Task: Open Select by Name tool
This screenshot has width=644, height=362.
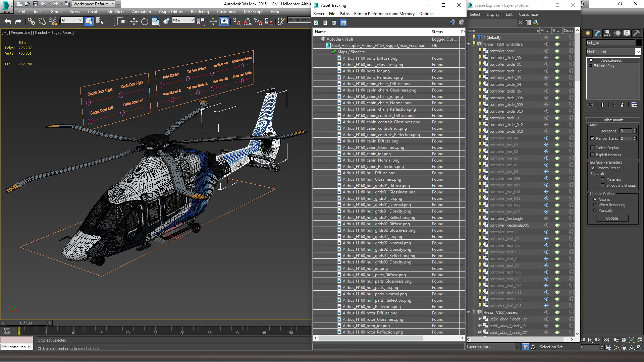Action: tap(100, 21)
